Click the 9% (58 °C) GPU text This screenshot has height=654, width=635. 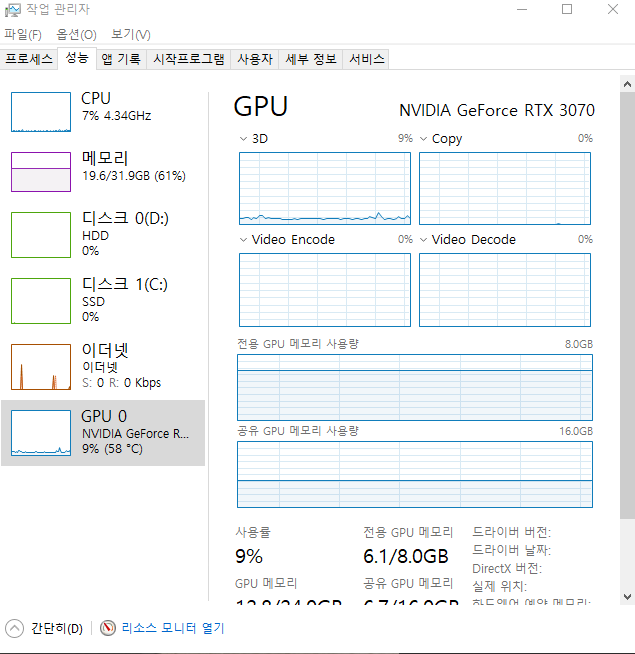point(112,449)
